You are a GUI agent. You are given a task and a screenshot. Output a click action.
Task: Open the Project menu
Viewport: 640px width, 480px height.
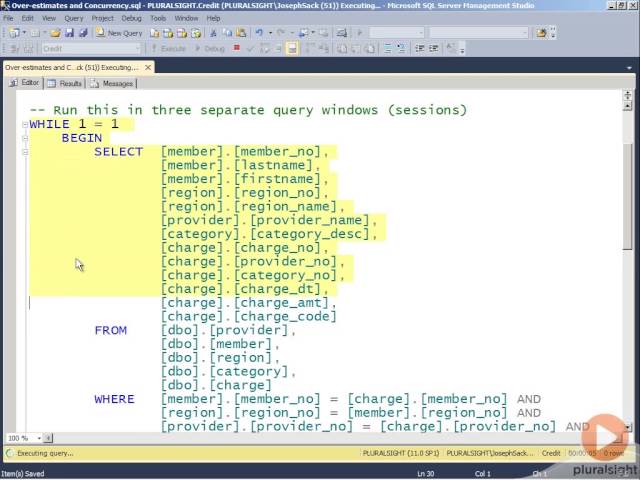click(x=102, y=18)
